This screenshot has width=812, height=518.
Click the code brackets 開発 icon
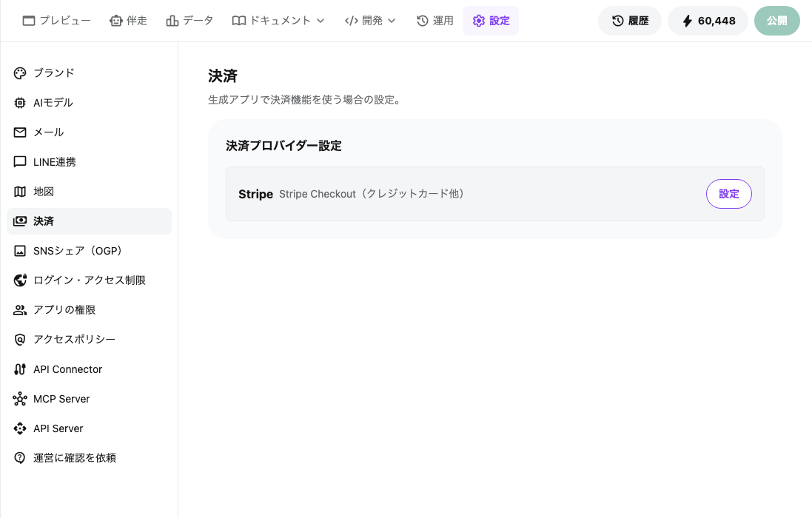[x=352, y=21]
